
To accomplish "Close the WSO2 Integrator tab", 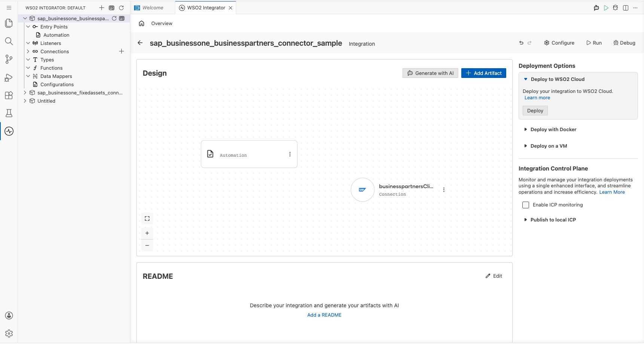I will [x=231, y=8].
